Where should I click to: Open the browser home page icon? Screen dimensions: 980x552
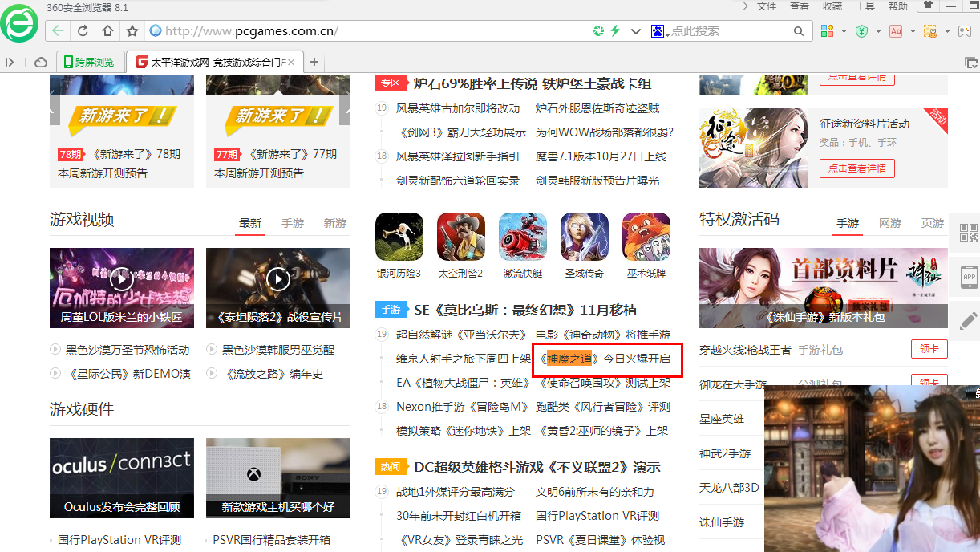(107, 31)
